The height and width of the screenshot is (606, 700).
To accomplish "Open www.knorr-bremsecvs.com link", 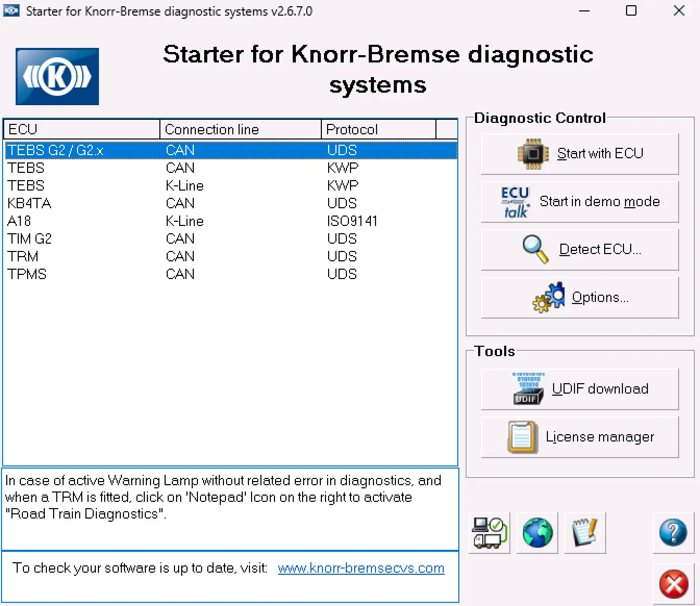I will point(361,568).
